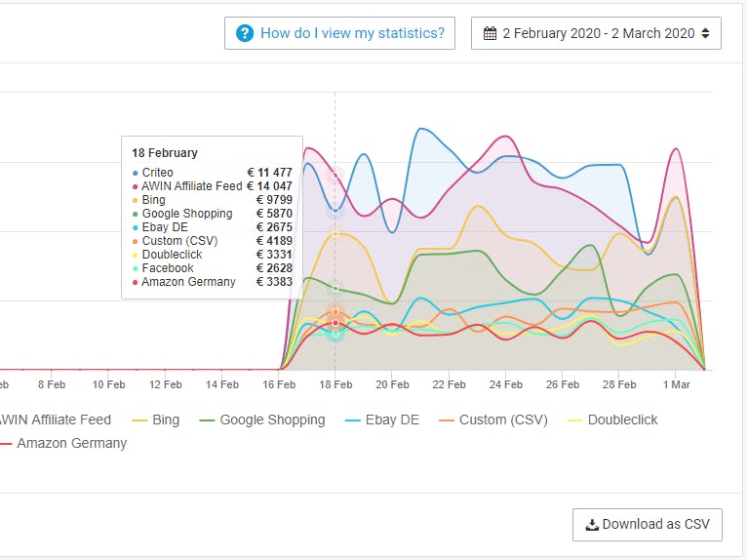Click the 24 Feb x-axis label
Image resolution: width=747 pixels, height=560 pixels.
(505, 384)
